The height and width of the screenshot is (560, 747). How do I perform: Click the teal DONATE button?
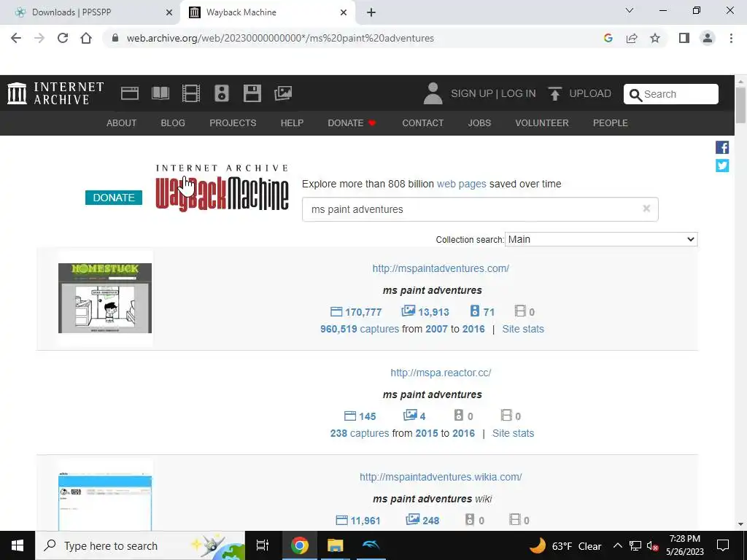point(114,198)
